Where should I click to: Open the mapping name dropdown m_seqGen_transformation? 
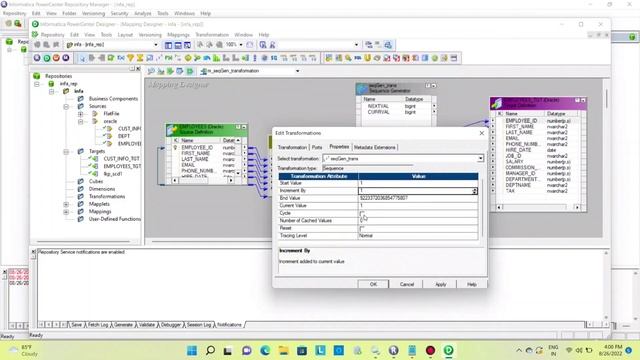tap(298, 71)
